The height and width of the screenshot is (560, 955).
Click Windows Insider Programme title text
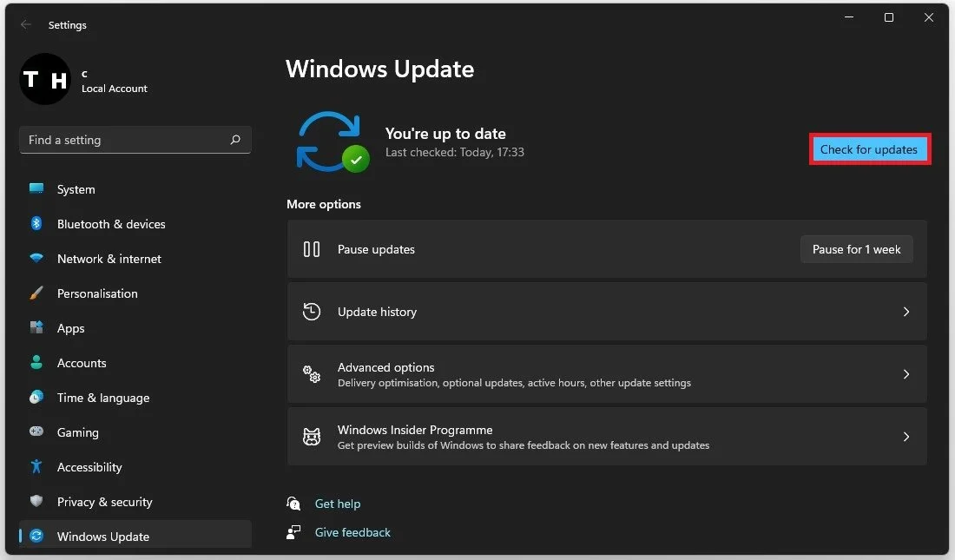coord(415,430)
